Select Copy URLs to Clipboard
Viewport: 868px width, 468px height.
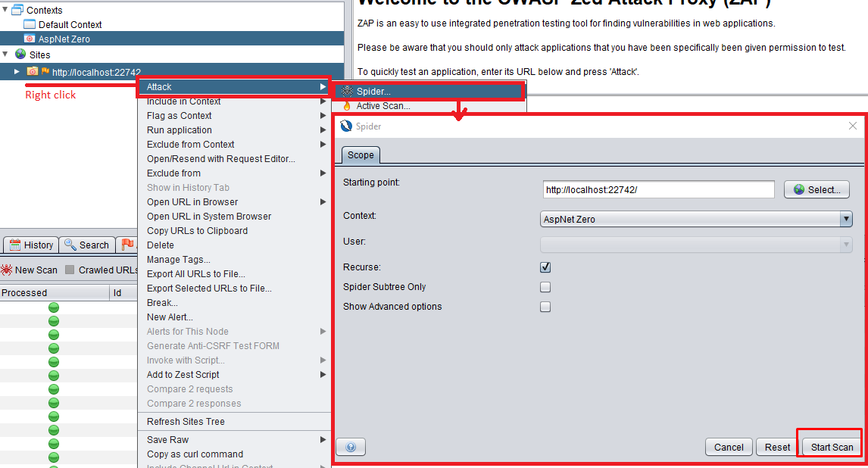click(x=235, y=231)
